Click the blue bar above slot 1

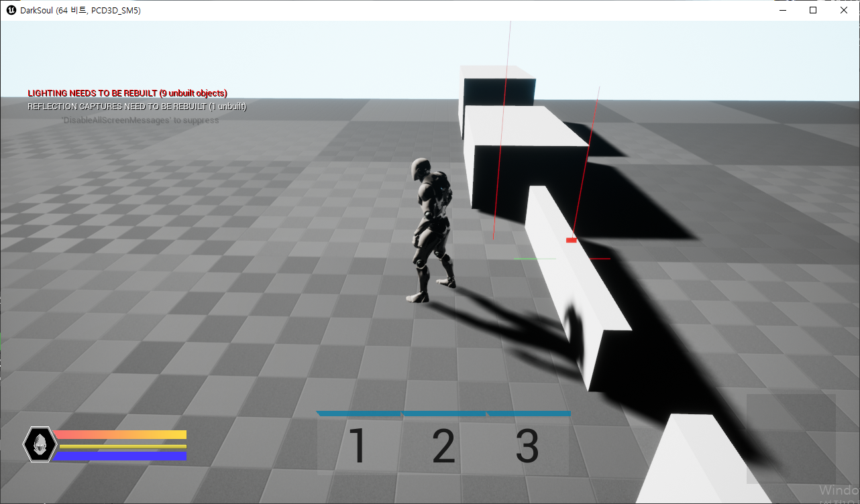click(x=359, y=414)
